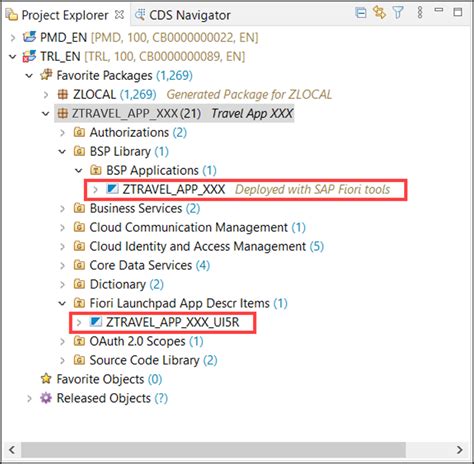The width and height of the screenshot is (474, 464).
Task: Select ZLOCAL package label
Action: click(94, 94)
